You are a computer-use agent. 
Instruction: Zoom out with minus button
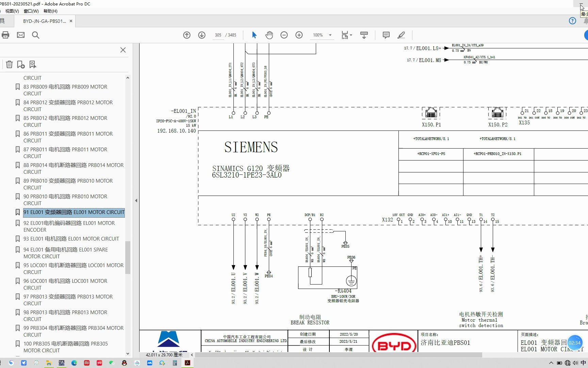(284, 35)
